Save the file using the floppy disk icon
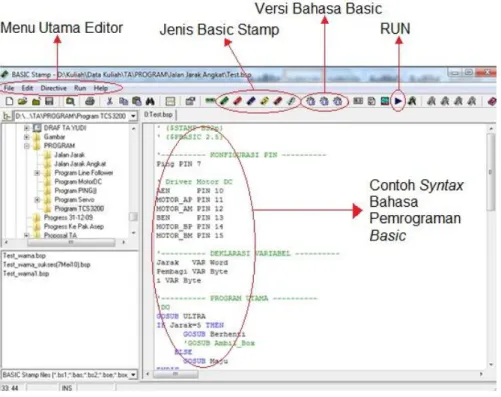This screenshot has height=397, width=501. [49, 101]
